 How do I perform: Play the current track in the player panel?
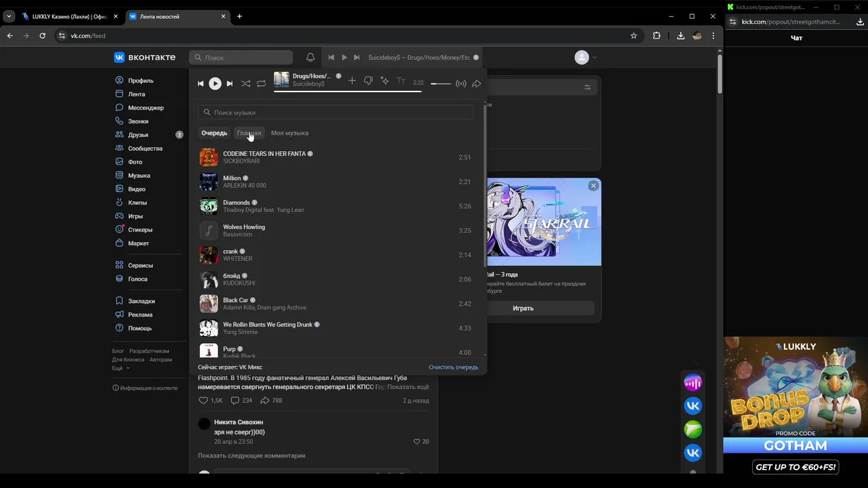point(215,83)
